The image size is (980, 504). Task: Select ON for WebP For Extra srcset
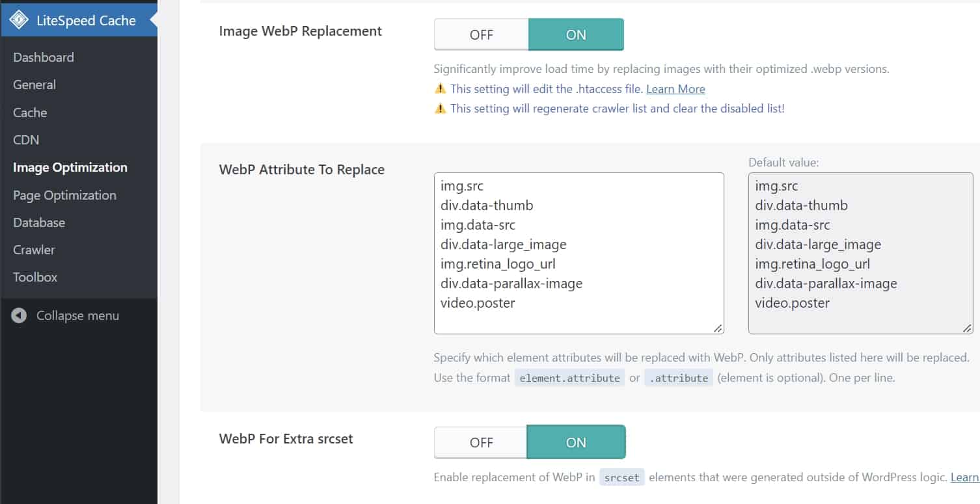pyautogui.click(x=576, y=443)
